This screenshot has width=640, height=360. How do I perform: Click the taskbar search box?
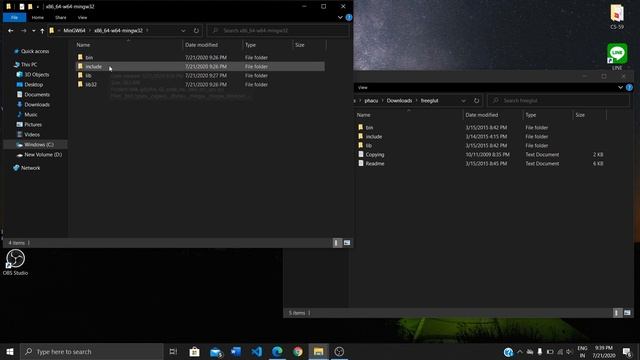pos(92,351)
